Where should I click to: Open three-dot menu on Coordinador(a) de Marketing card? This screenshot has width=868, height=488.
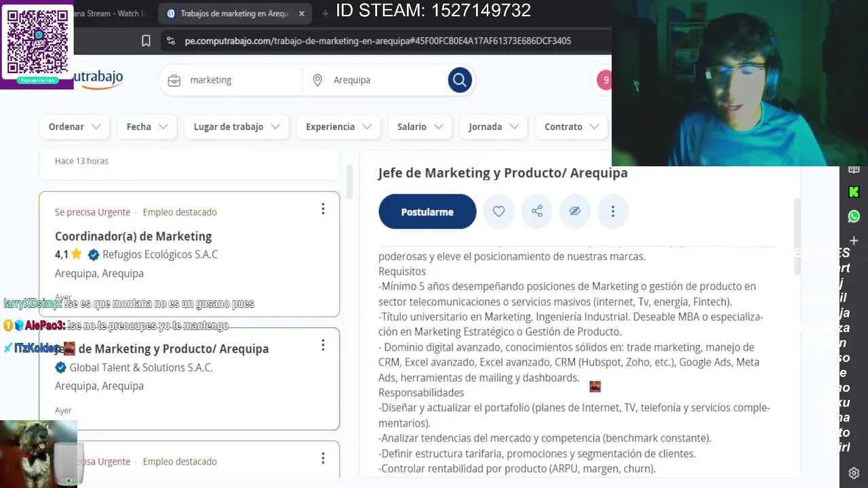(x=323, y=209)
